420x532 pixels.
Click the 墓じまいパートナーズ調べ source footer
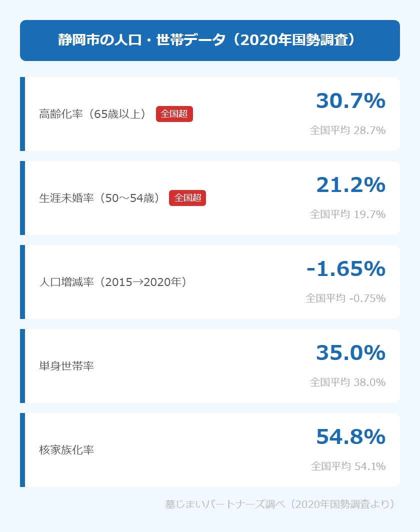tap(280, 504)
